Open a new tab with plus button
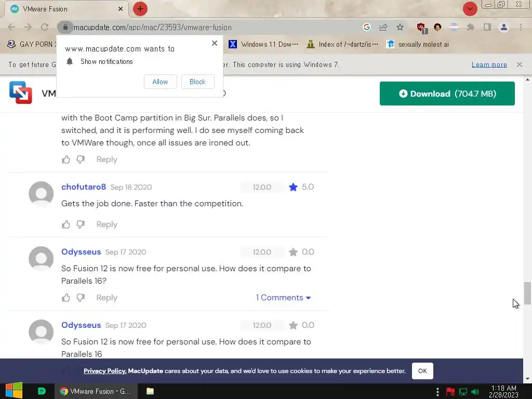 pos(140,9)
